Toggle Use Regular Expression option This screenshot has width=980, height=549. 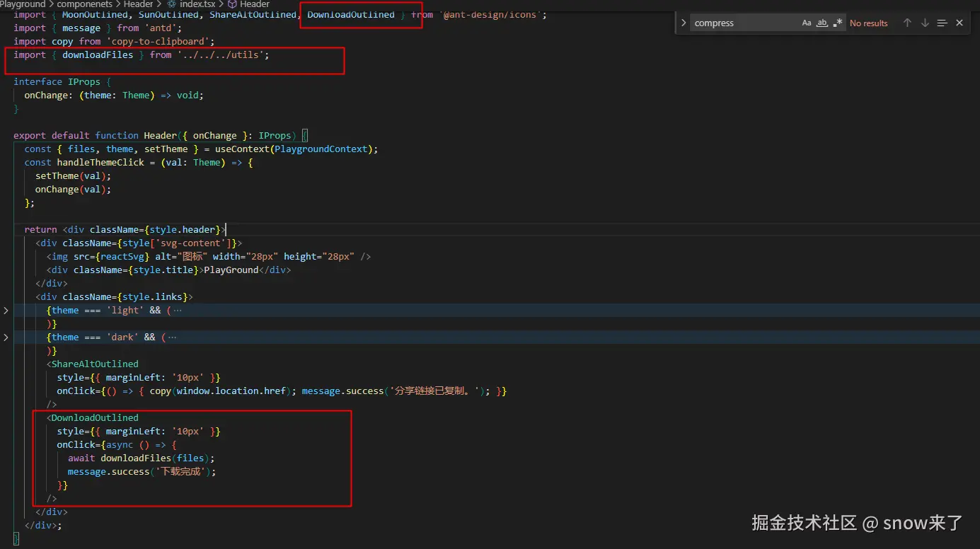point(838,23)
